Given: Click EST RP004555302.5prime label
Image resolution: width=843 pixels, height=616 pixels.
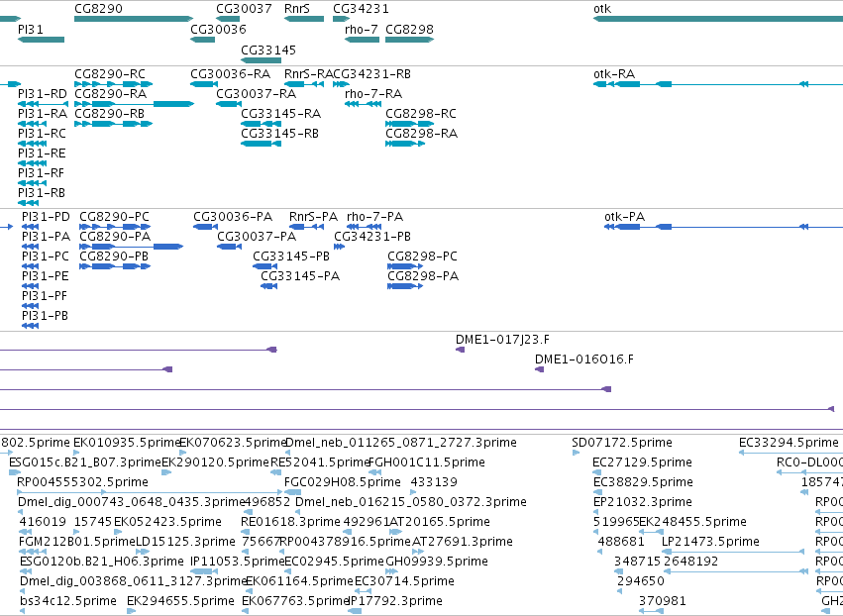Looking at the screenshot, I should pos(82,482).
